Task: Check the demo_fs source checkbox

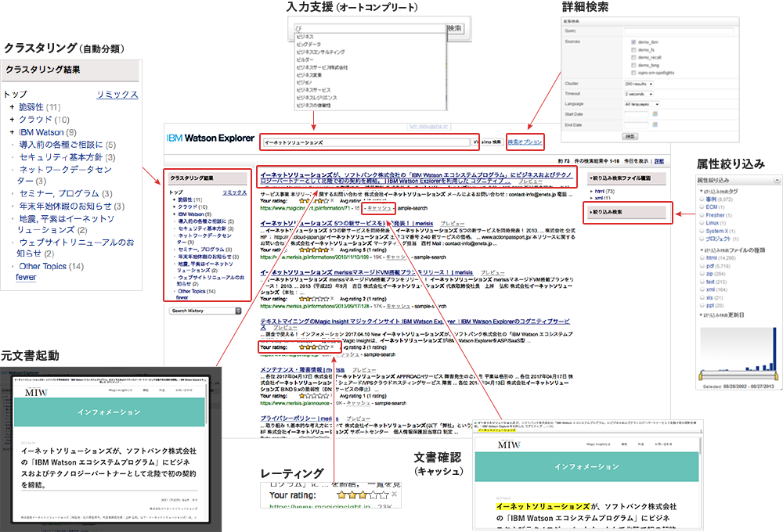Action: (x=633, y=50)
